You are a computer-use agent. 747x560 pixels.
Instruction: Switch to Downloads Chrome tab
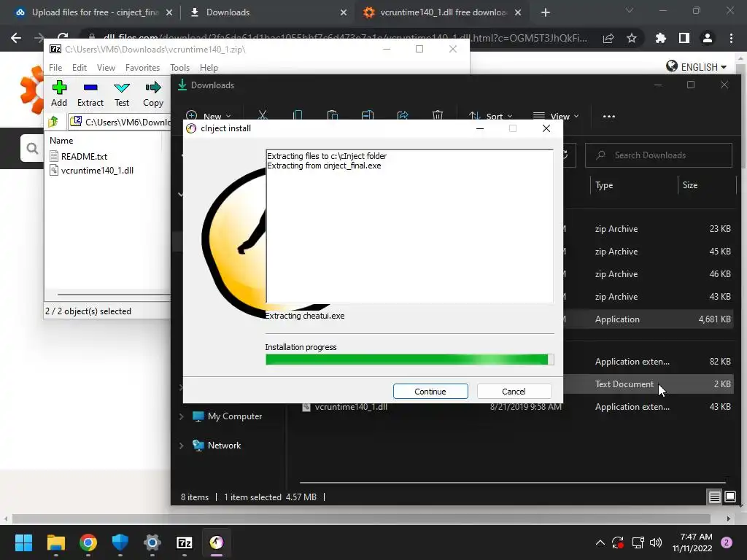(x=267, y=12)
